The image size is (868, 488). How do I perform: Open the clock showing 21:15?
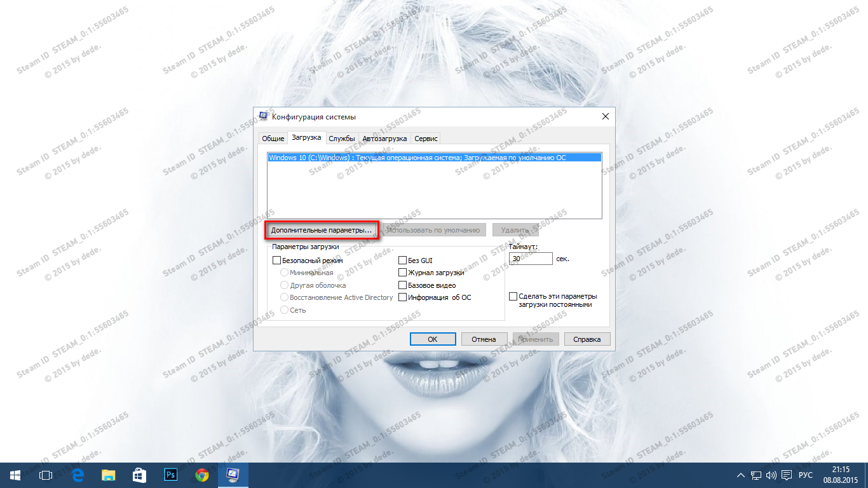[x=841, y=475]
